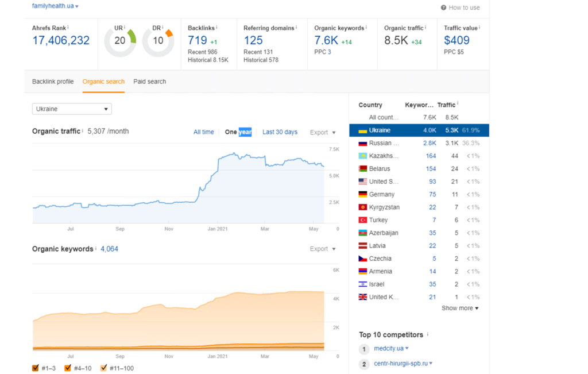Select the Organic search tab
588x374 pixels.
(103, 82)
